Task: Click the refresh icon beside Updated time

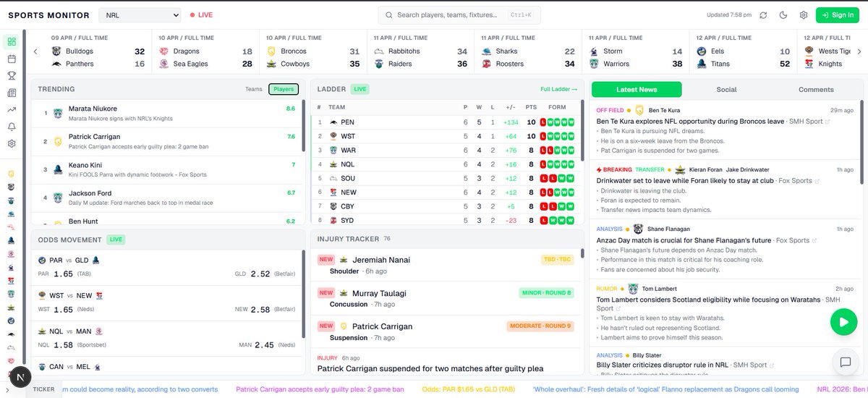Action: pos(763,14)
